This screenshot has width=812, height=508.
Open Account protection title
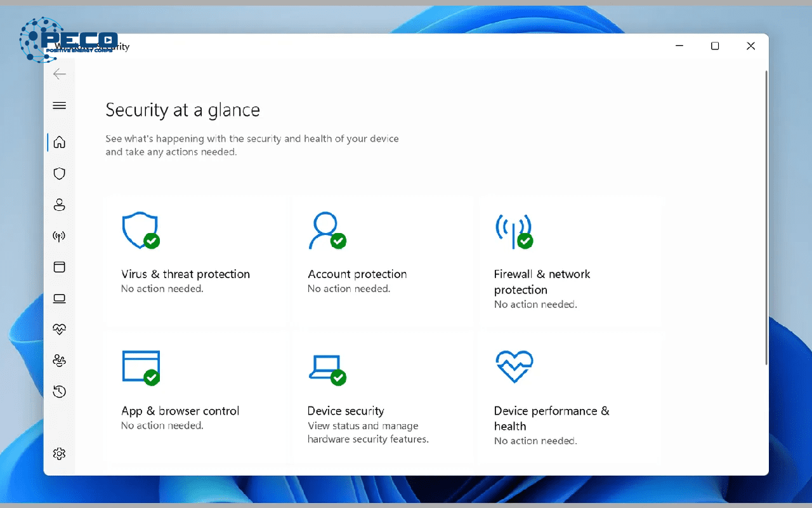(357, 274)
